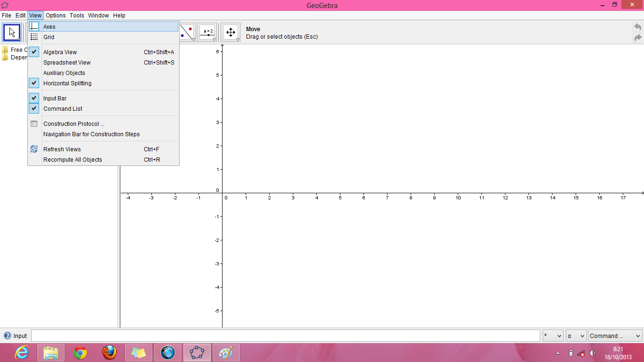Click the Undo arrow icon

pos(638,27)
